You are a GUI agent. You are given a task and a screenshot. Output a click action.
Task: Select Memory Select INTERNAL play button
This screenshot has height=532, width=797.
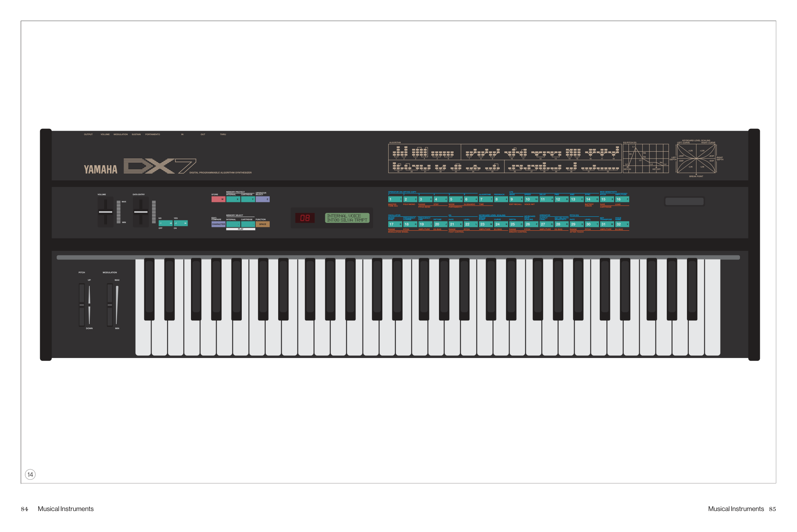tap(233, 224)
